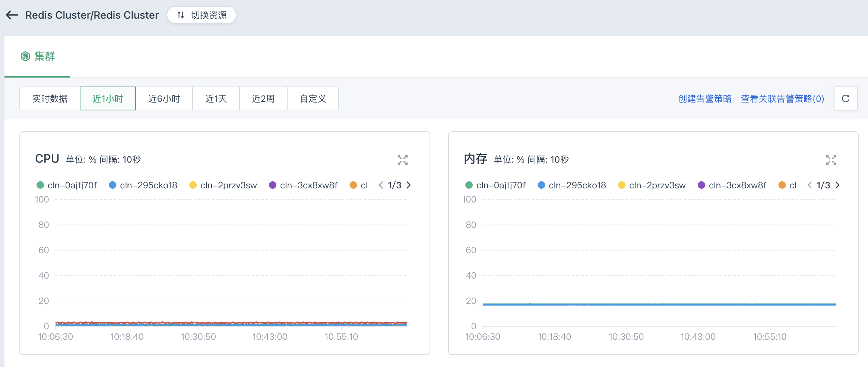Click the 内存 chart title

pyautogui.click(x=475, y=159)
